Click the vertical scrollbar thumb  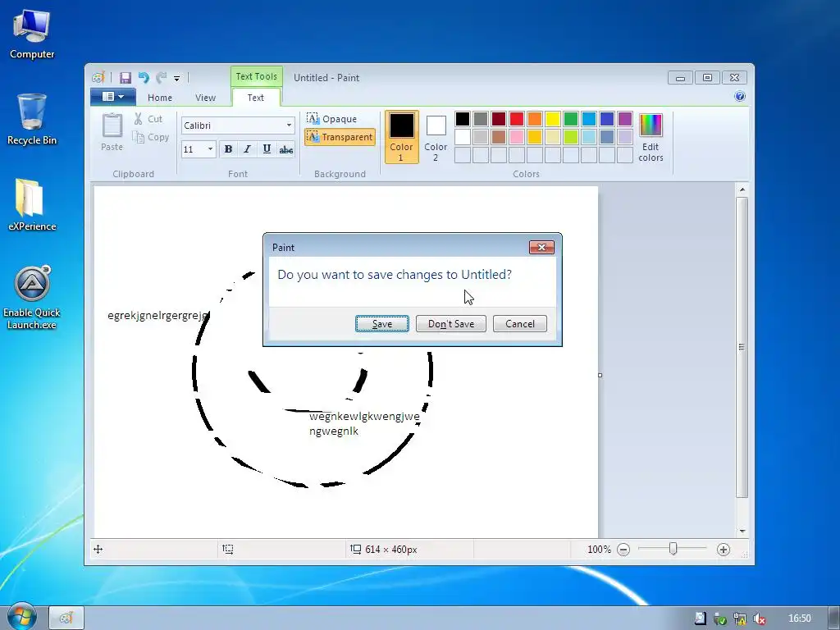tap(742, 347)
